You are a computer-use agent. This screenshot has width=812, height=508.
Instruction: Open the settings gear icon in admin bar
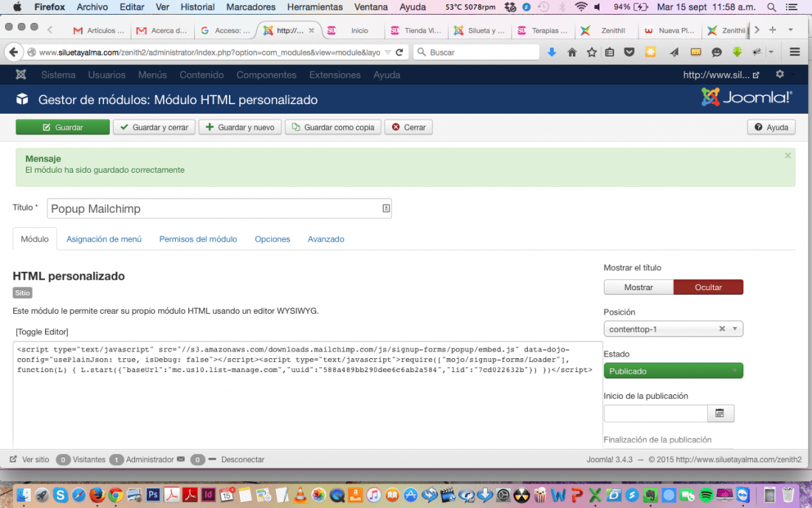click(780, 74)
